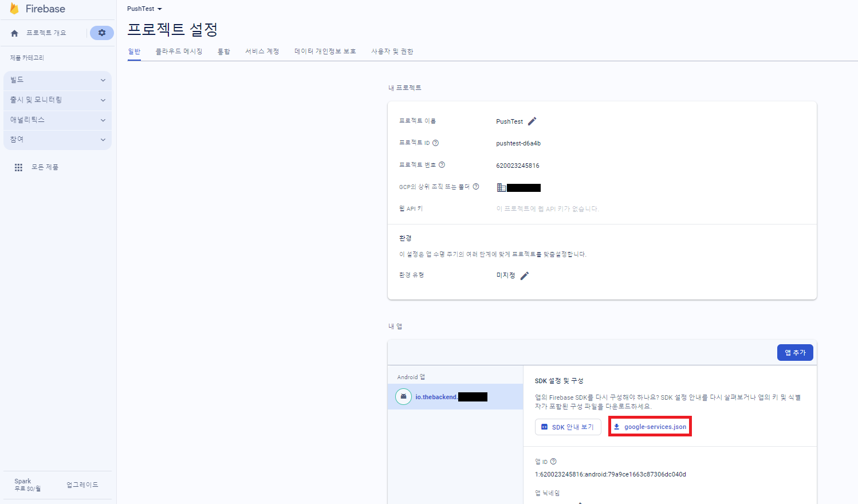Click the Android 앱 list label
Screen dimensions: 858x504
pos(411,377)
